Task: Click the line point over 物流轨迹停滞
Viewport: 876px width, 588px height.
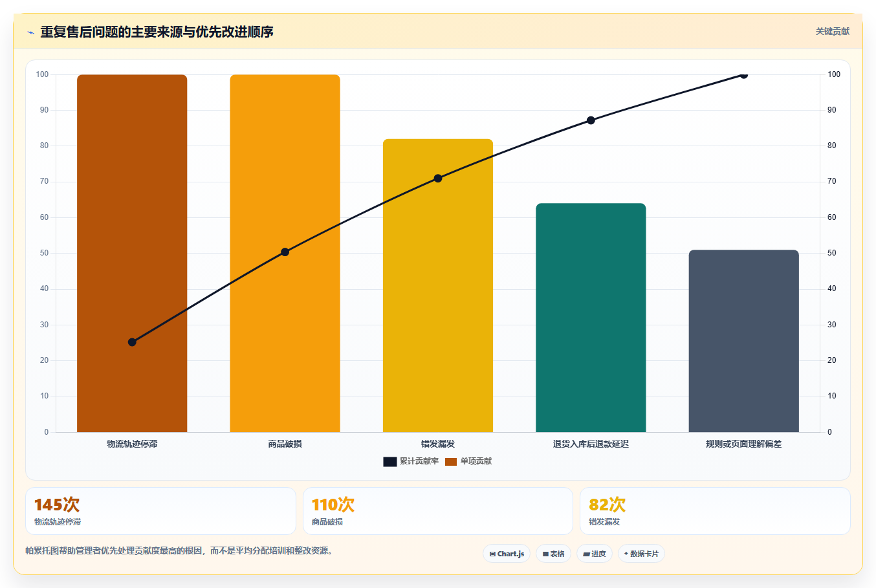Action: [132, 342]
